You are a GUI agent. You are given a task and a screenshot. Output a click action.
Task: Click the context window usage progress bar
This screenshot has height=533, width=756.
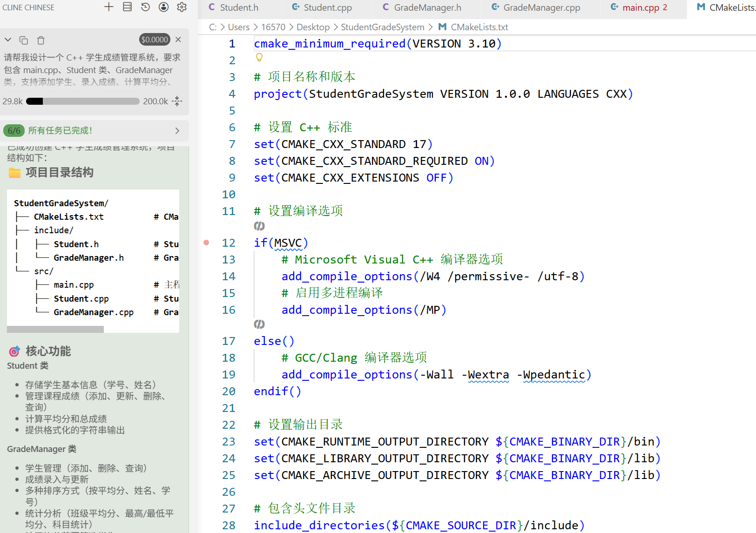point(83,101)
